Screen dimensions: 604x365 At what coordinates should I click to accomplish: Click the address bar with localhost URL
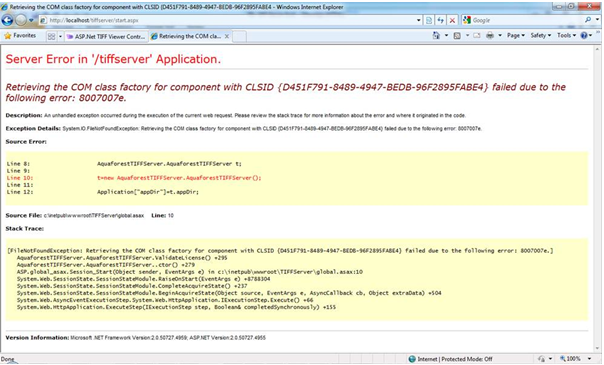click(227, 20)
